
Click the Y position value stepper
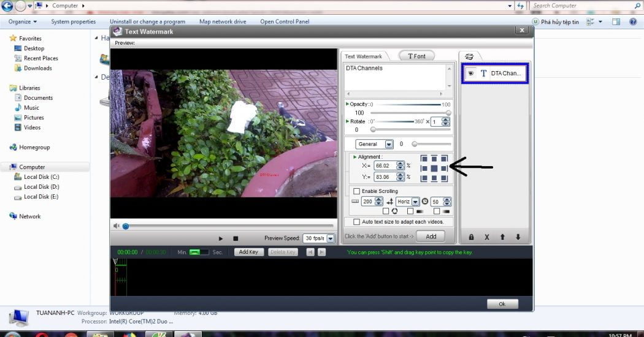[401, 177]
